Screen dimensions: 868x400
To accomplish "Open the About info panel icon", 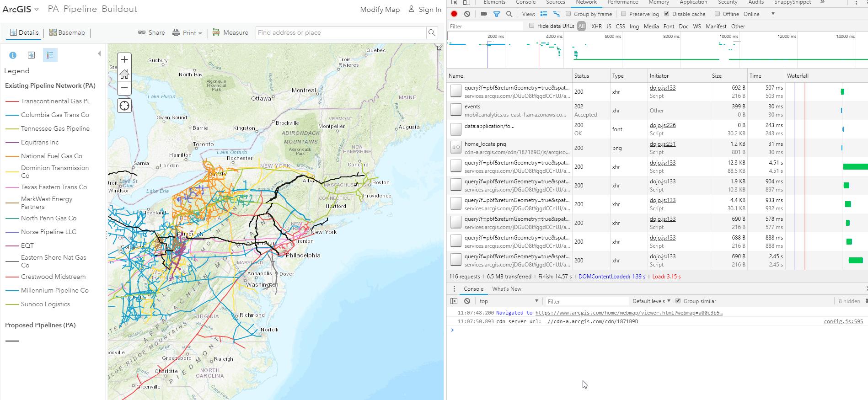I will pyautogui.click(x=13, y=55).
